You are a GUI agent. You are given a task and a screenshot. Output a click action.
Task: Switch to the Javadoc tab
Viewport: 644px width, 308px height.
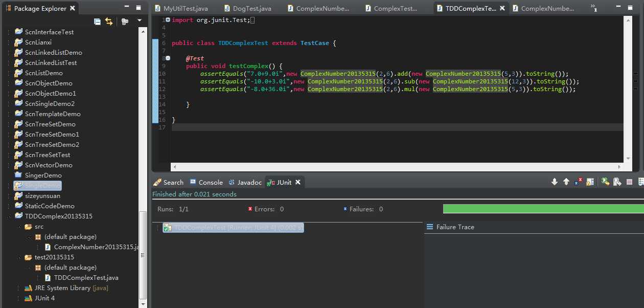[x=245, y=182]
